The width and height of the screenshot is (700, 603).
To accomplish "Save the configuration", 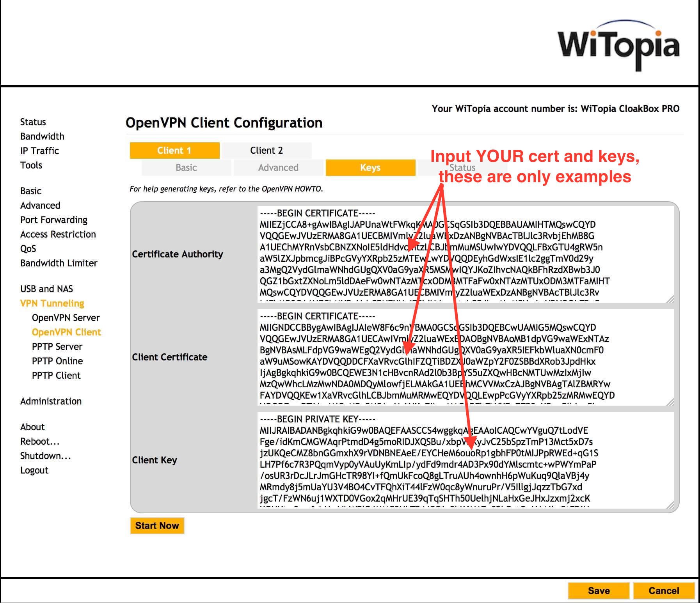I will click(599, 591).
